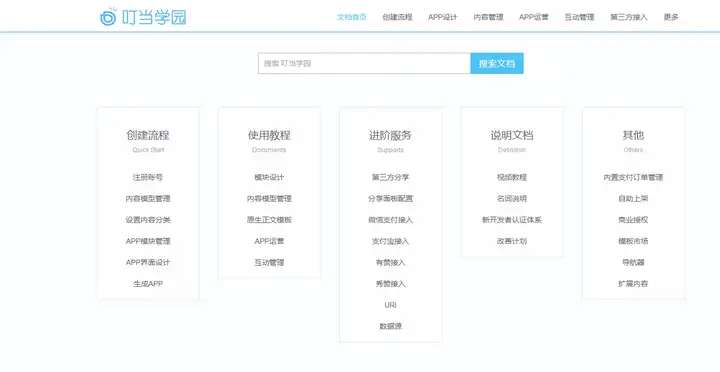
Task: Select APP设计 in the top navigation
Action: point(443,17)
